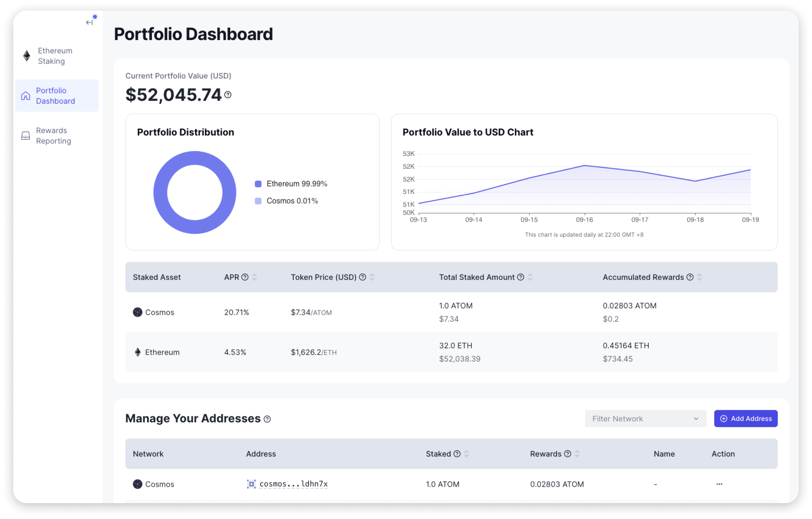
Task: Go to Ethereum Staking in sidebar
Action: tap(57, 56)
